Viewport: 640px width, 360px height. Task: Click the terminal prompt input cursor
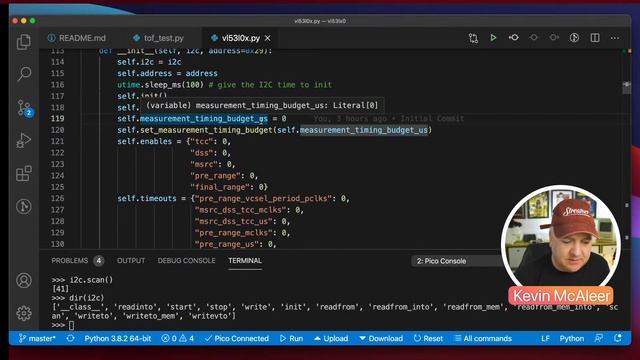coord(71,325)
